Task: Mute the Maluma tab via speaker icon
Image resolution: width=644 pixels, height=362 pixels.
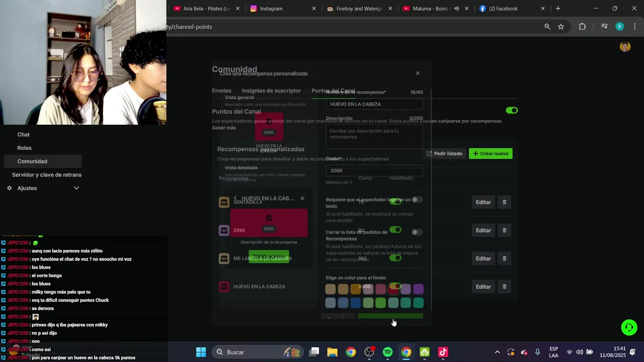Action: coord(456,9)
